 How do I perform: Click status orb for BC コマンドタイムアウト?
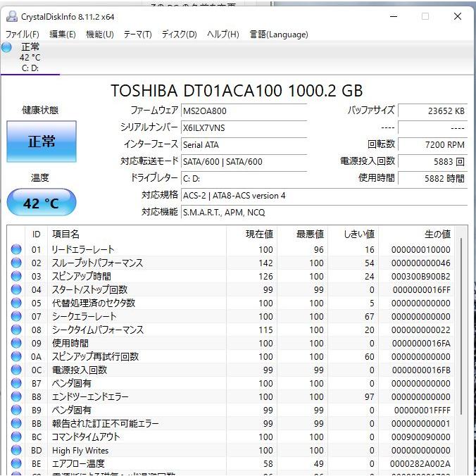[x=16, y=437]
